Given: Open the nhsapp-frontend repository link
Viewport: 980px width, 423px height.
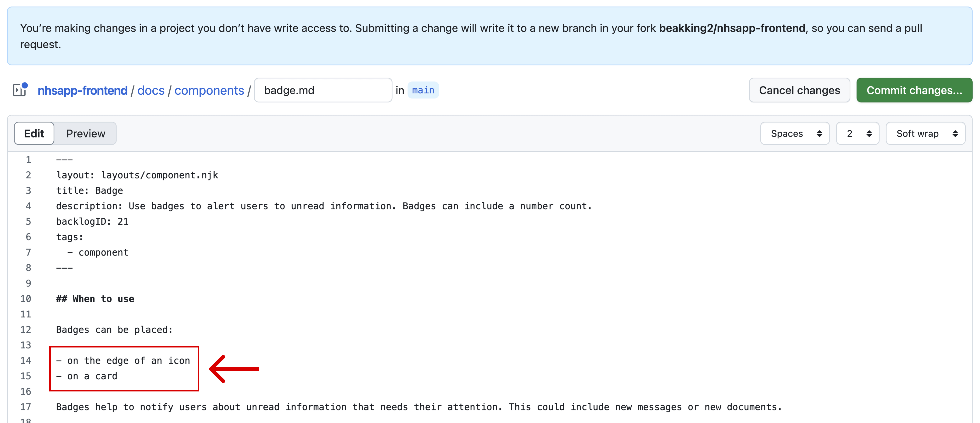Looking at the screenshot, I should click(x=83, y=90).
